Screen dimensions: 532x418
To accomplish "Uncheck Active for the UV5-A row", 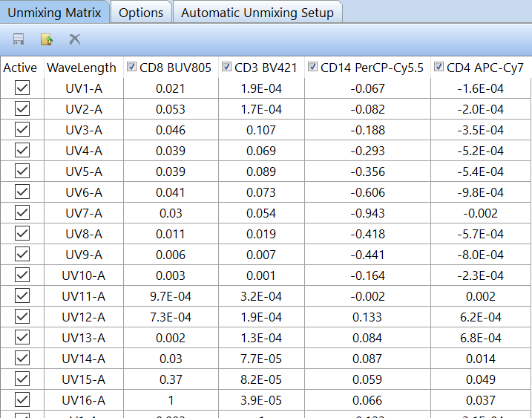I will tap(22, 171).
